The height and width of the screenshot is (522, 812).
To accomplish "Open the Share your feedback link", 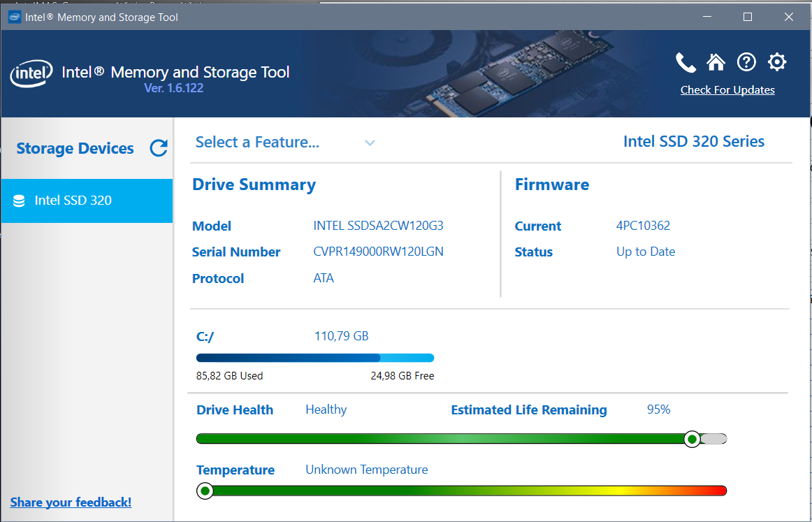I will [x=71, y=502].
